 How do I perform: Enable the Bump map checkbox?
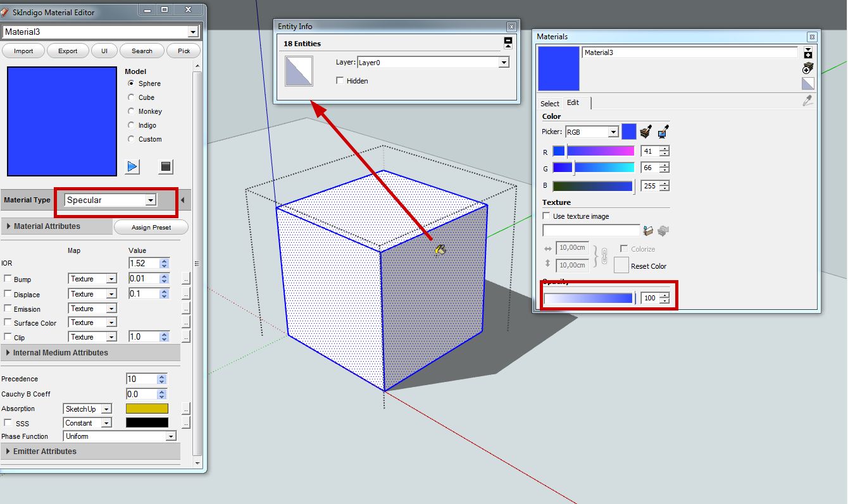tap(8, 279)
